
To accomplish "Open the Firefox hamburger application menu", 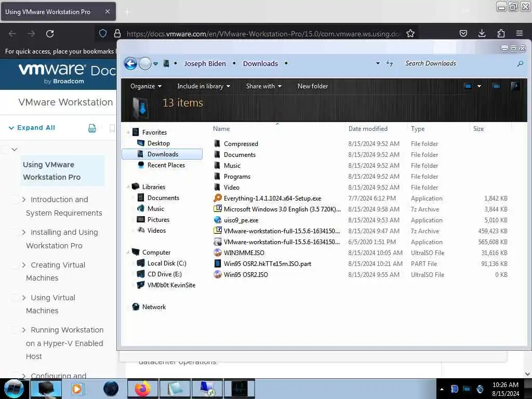I will click(520, 33).
